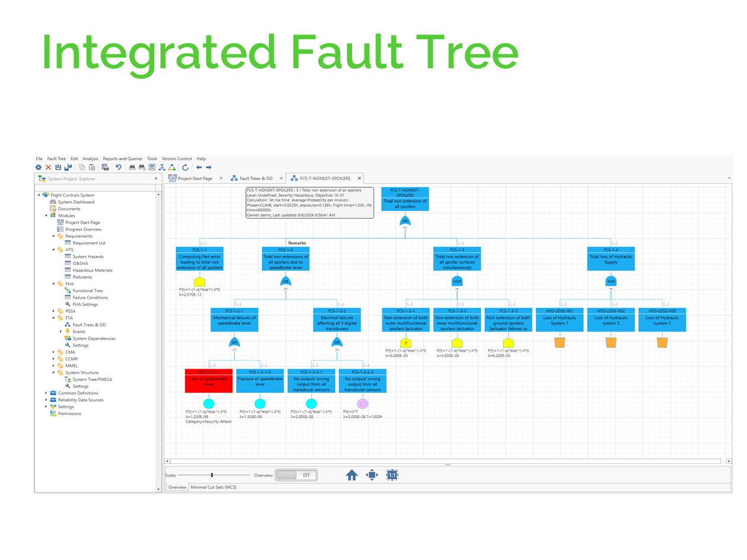This screenshot has height=560, width=747.
Task: Click the settings gear icon in the toolbar
Action: 39,168
